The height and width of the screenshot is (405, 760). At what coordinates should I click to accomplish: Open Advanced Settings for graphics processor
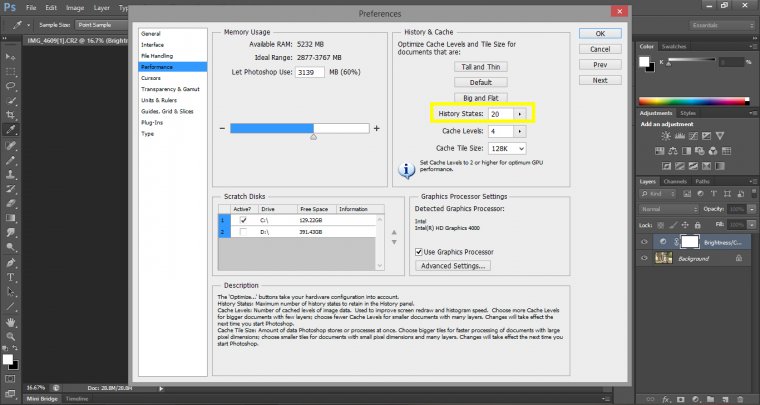click(453, 265)
